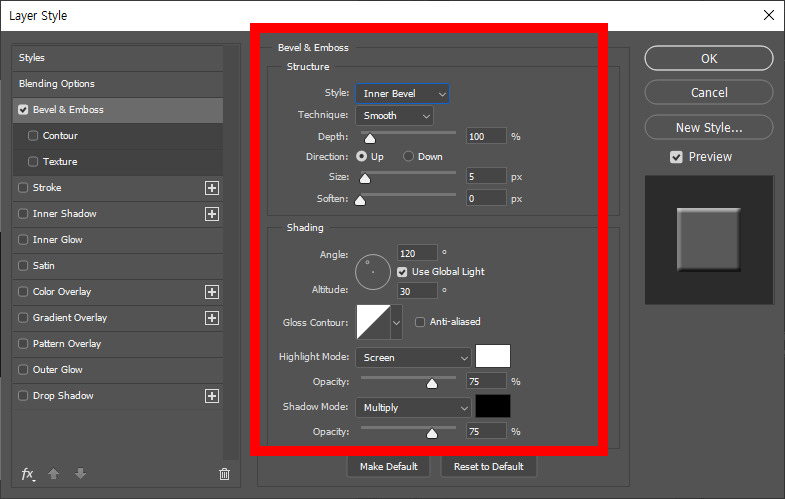Image resolution: width=785 pixels, height=499 pixels.
Task: Click the Depth value field
Action: [x=486, y=136]
